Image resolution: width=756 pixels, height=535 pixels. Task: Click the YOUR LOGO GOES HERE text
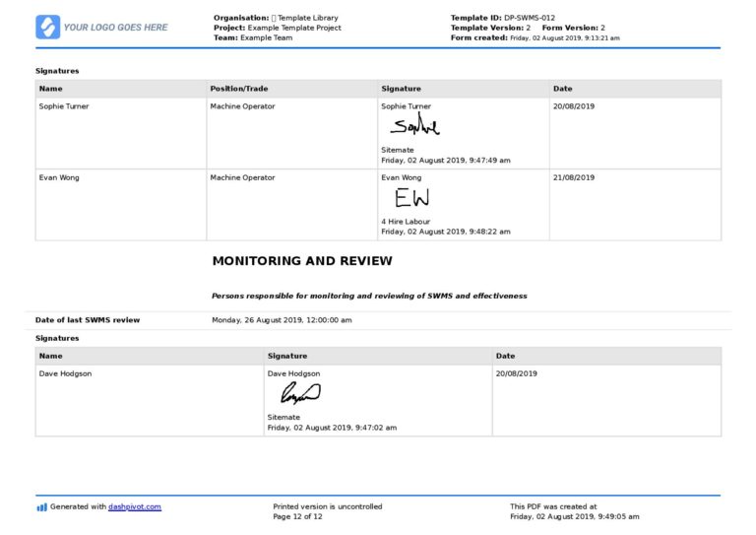point(115,28)
